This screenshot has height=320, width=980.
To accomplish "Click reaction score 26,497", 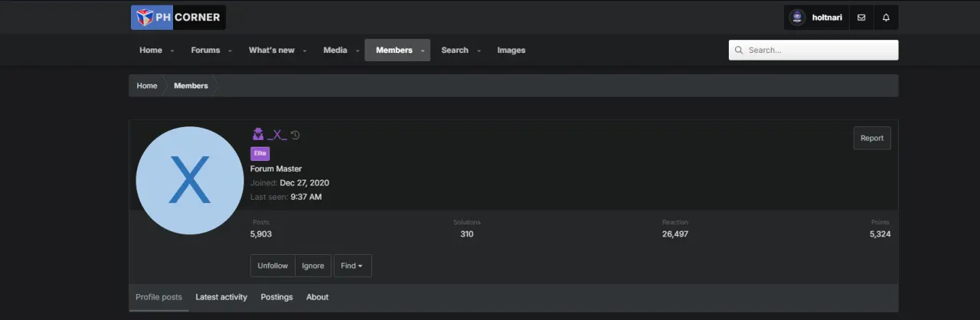I will click(x=675, y=234).
